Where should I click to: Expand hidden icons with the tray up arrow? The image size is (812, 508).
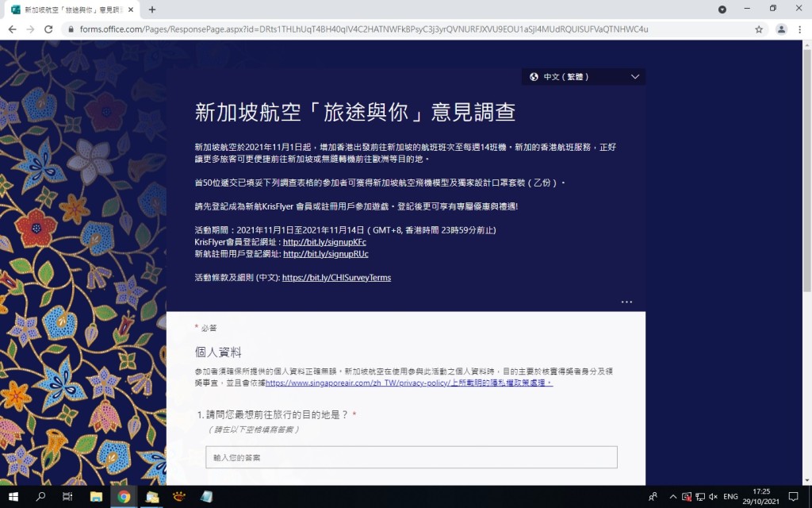pos(672,496)
